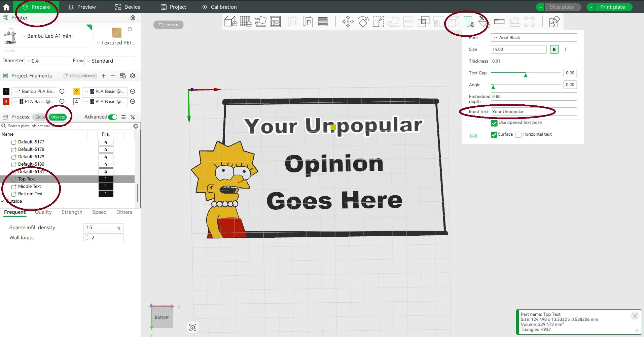The width and height of the screenshot is (644, 337).
Task: Open the Quality settings tab
Action: 43,212
